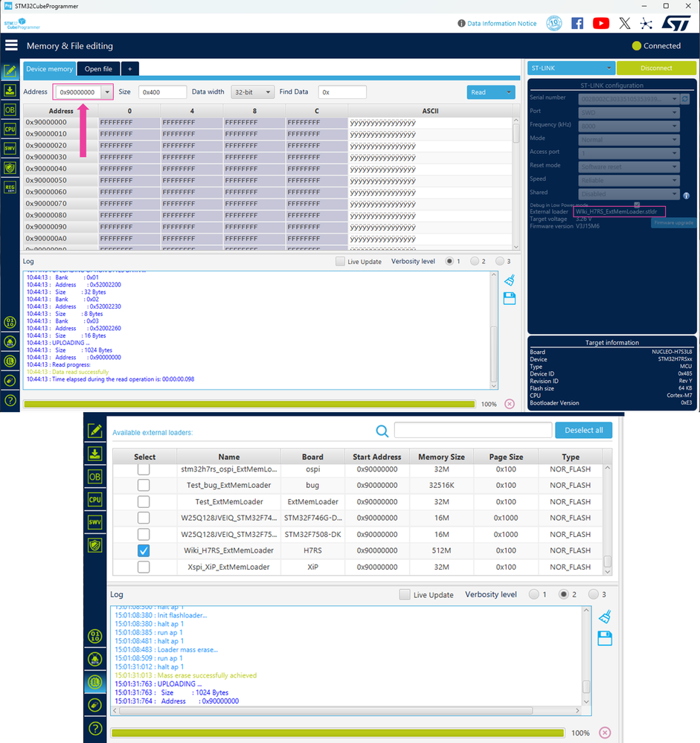Check Test_ExtMemLoader row checkbox

pos(144,501)
